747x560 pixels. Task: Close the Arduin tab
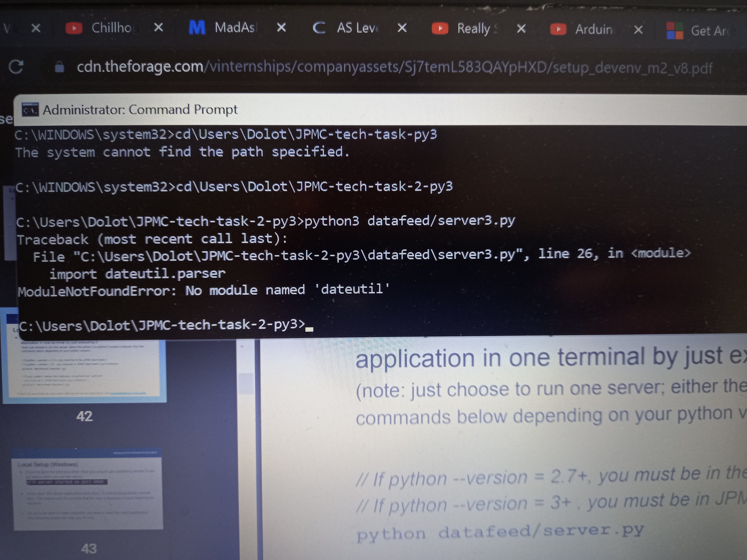coord(638,30)
